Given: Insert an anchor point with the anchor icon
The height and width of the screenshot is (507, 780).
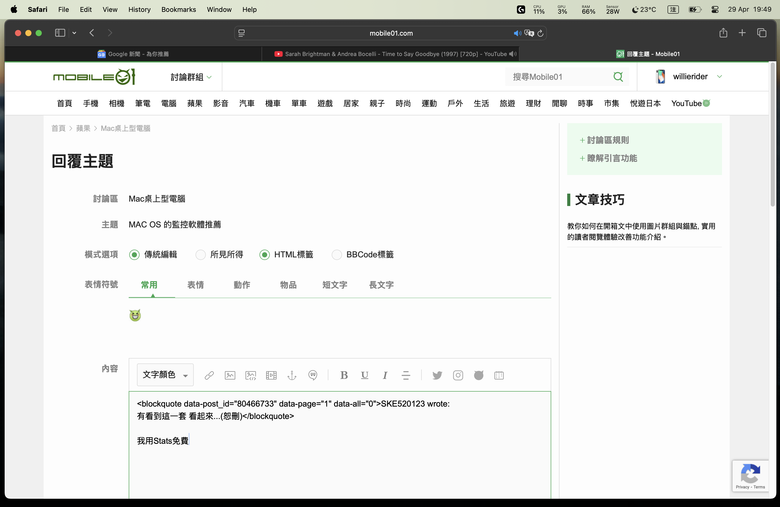Looking at the screenshot, I should (x=292, y=375).
